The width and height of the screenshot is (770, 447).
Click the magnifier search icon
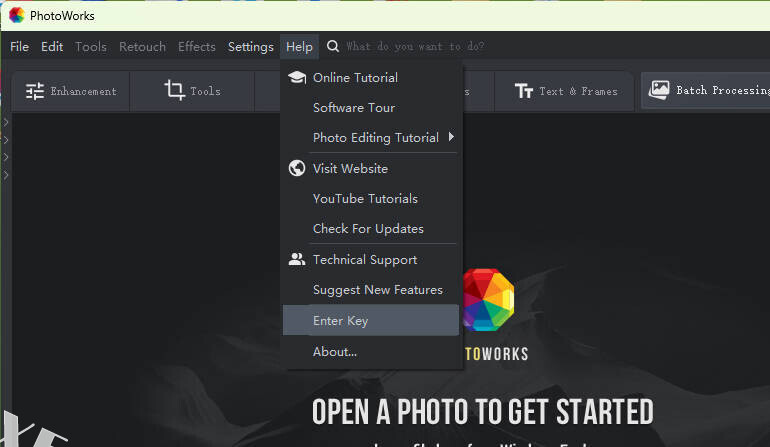click(x=333, y=47)
